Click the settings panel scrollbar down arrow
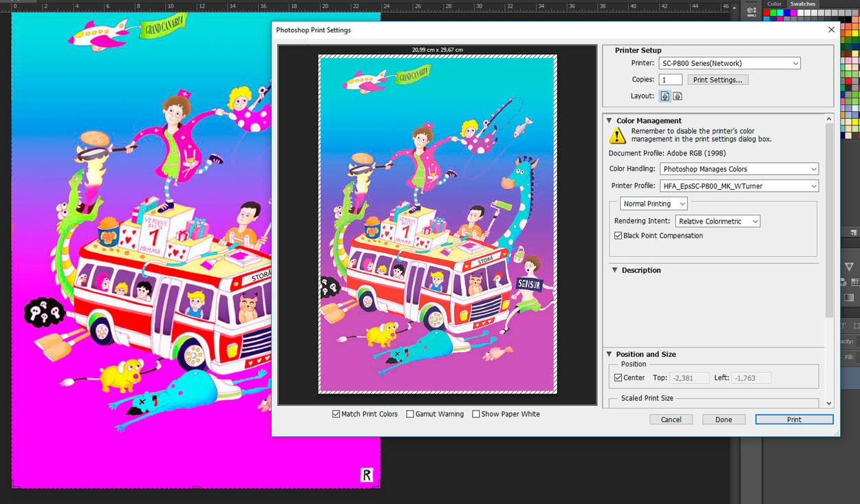This screenshot has width=860, height=504. [829, 404]
